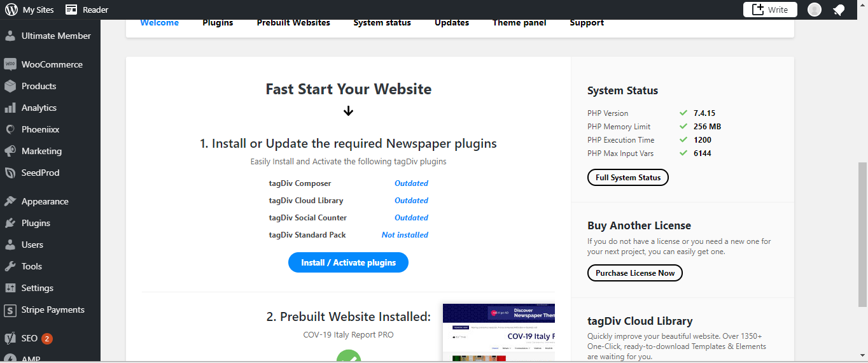
Task: Click the SEO red notification badge
Action: pos(47,339)
